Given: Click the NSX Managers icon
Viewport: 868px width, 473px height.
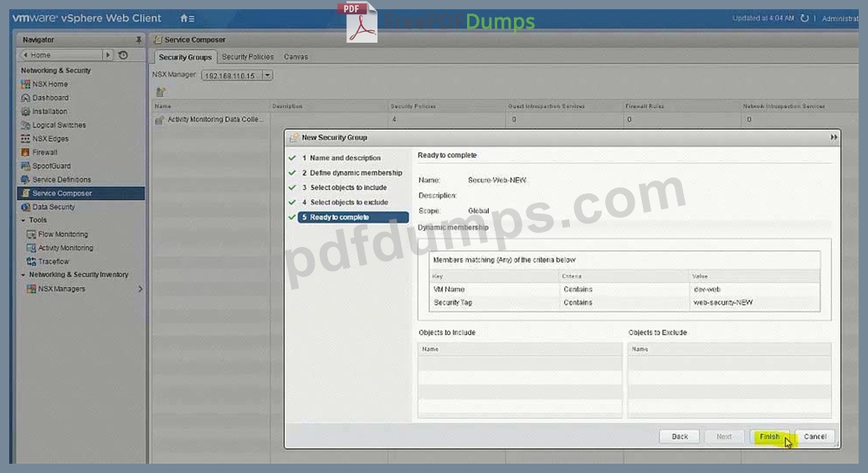Looking at the screenshot, I should [31, 289].
